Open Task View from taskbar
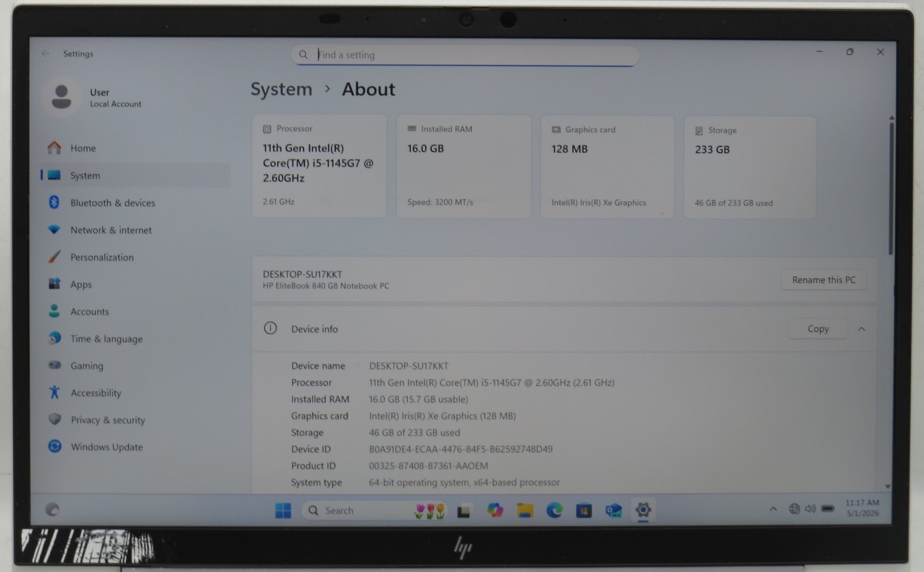The width and height of the screenshot is (924, 572). pos(464,511)
